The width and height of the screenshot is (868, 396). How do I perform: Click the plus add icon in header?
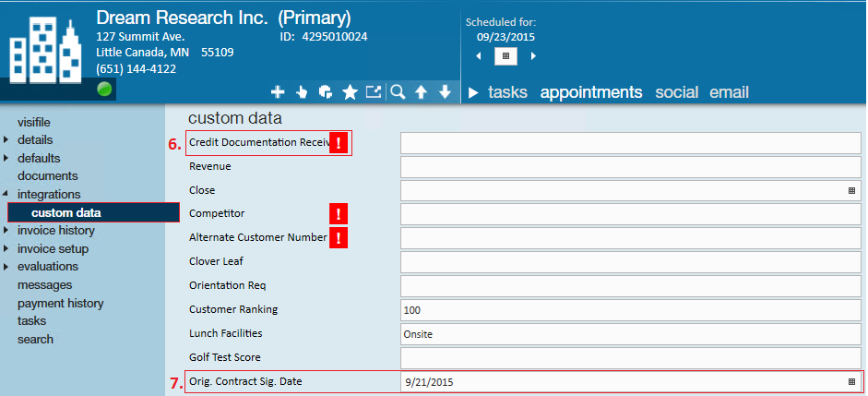point(278,92)
